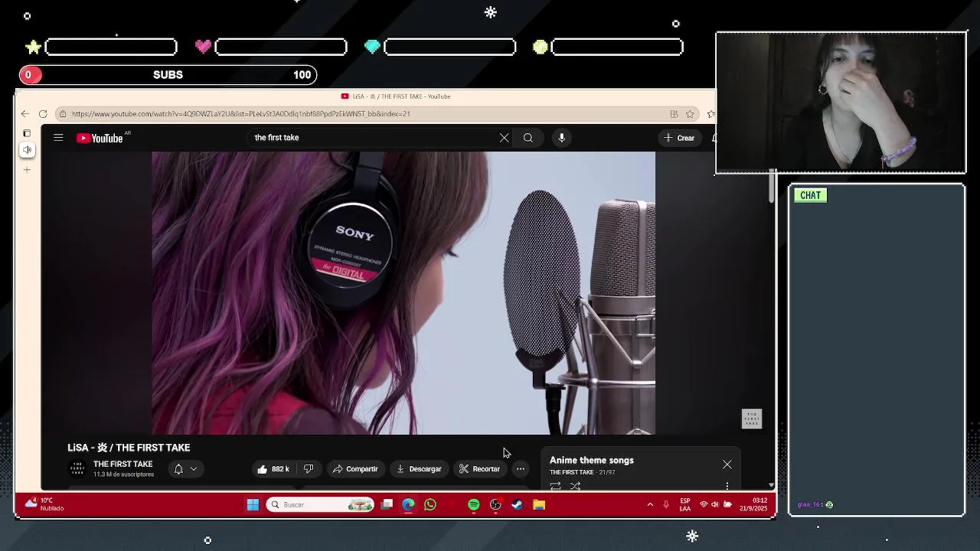The width and height of the screenshot is (980, 551).
Task: Open WhatsApp from the taskbar
Action: [x=430, y=505]
